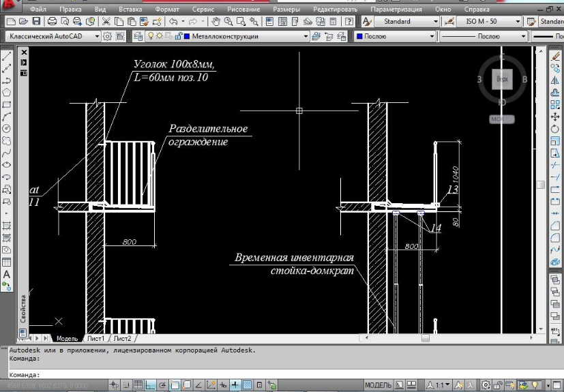This screenshot has height=392, width=564.
Task: Select the Line draw tool
Action: click(x=6, y=56)
